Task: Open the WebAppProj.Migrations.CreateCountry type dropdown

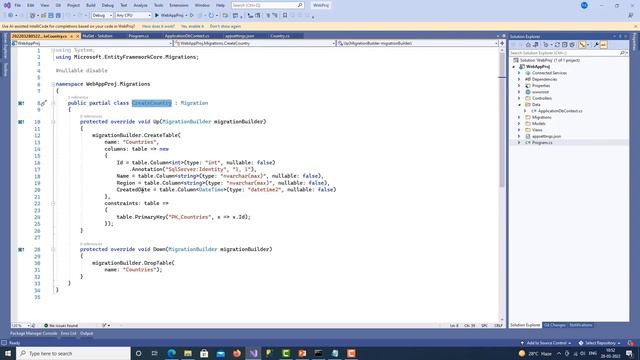Action: pos(255,43)
